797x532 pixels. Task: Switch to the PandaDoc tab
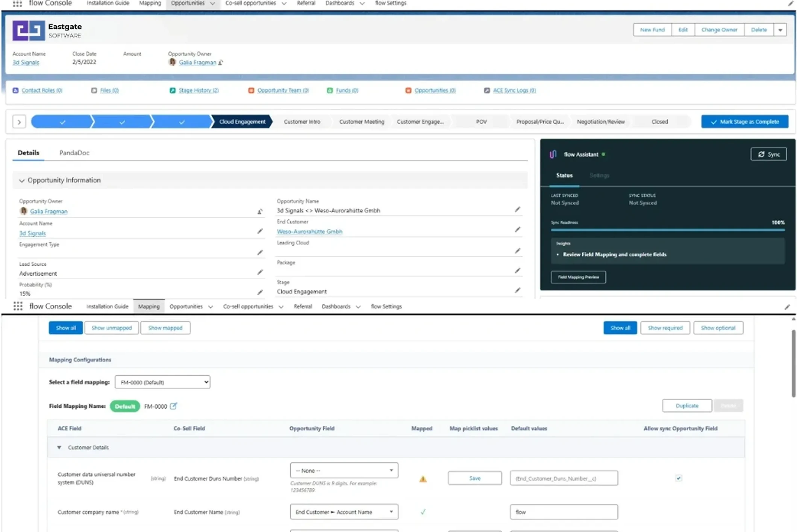pyautogui.click(x=74, y=153)
